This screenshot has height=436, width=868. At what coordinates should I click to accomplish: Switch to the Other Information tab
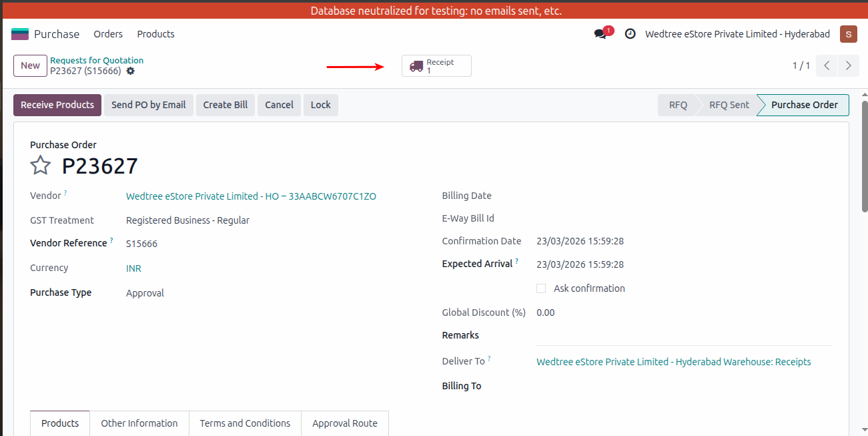(139, 423)
